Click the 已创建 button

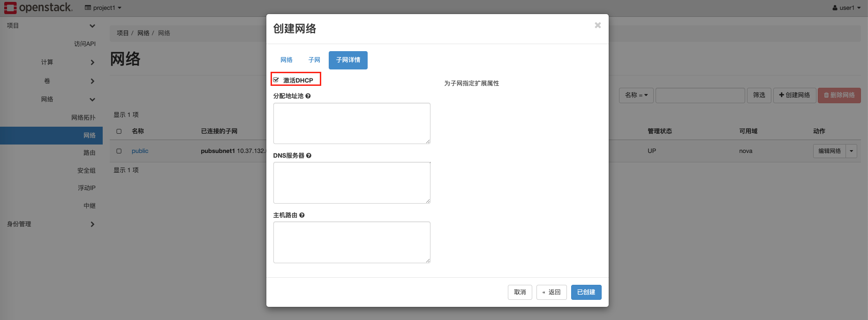click(586, 292)
